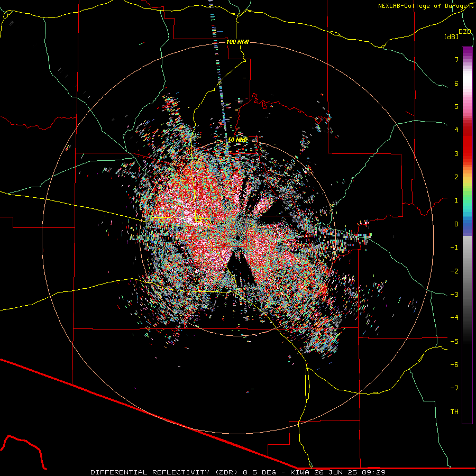Click the -5 dB scale value

click(454, 342)
